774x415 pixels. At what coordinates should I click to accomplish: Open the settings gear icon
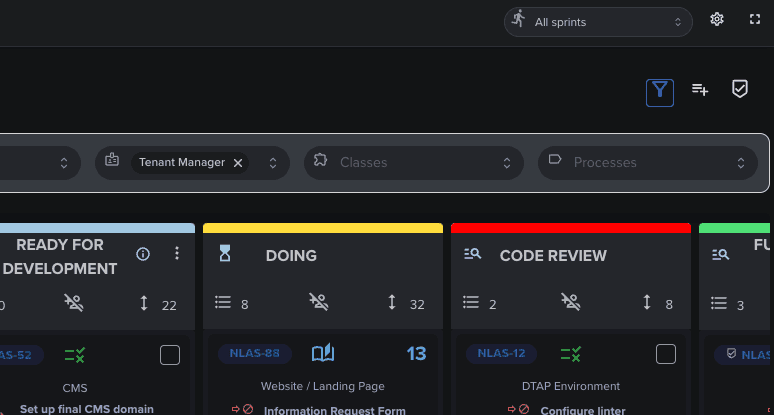717,20
